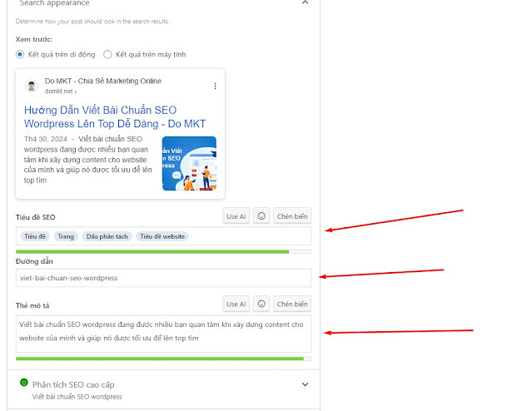This screenshot has height=411, width=532.
Task: Click the Th4 30, 2024 date text
Action: (46, 139)
